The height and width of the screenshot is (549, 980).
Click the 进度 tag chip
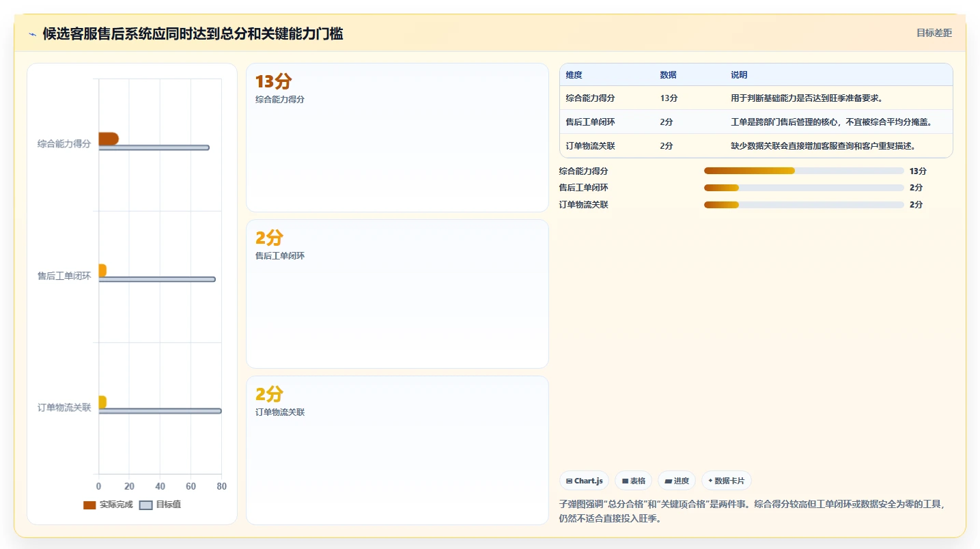click(x=677, y=481)
